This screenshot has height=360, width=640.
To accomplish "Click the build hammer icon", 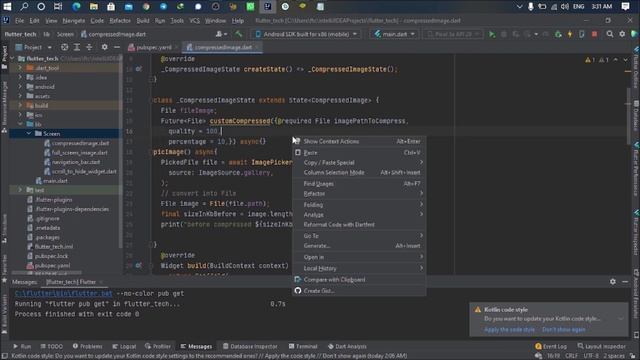I will click(238, 34).
